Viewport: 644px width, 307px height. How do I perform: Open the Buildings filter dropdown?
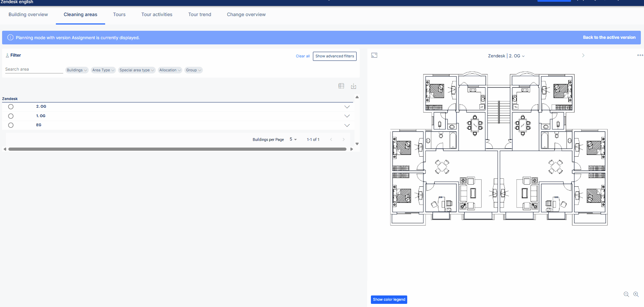(77, 70)
